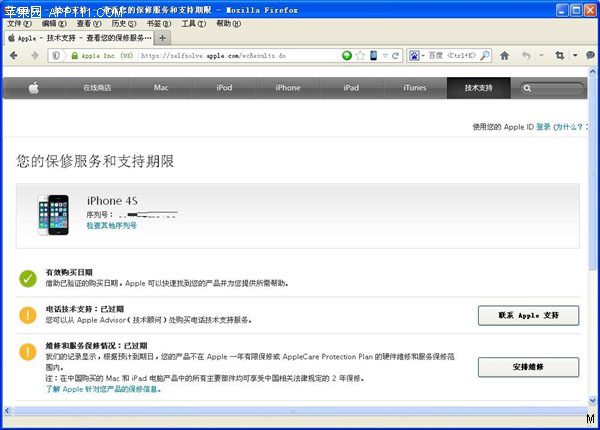Click the horizontal scrollbar thumb

[x=301, y=411]
